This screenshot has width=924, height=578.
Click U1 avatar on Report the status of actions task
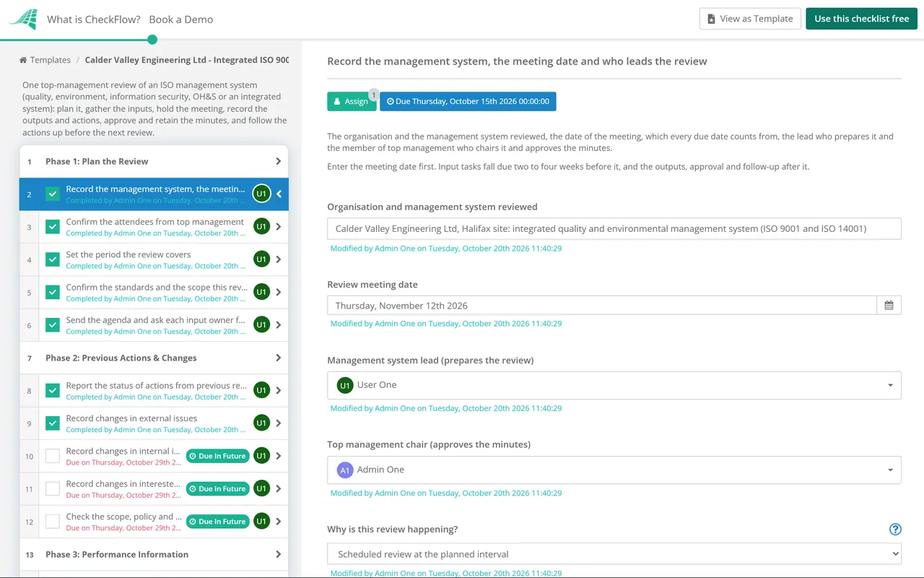[261, 391]
